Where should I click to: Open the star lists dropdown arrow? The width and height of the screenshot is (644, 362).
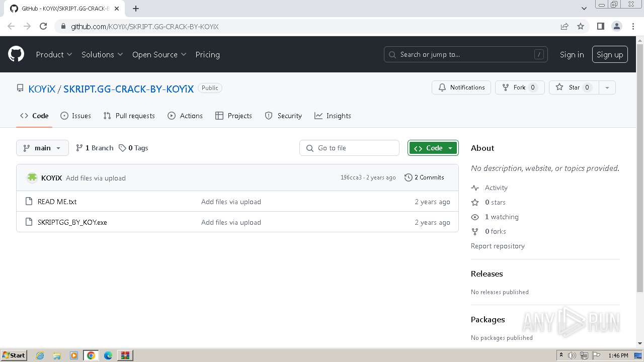point(607,87)
